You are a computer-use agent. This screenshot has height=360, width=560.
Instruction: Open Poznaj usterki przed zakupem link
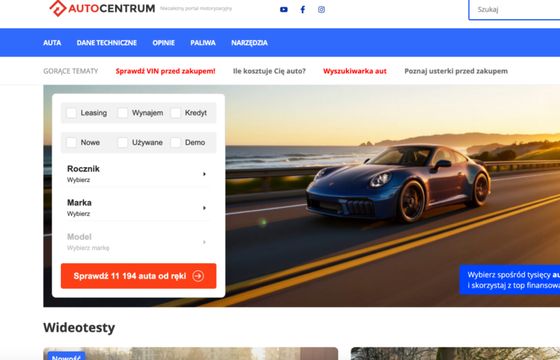[x=456, y=71]
